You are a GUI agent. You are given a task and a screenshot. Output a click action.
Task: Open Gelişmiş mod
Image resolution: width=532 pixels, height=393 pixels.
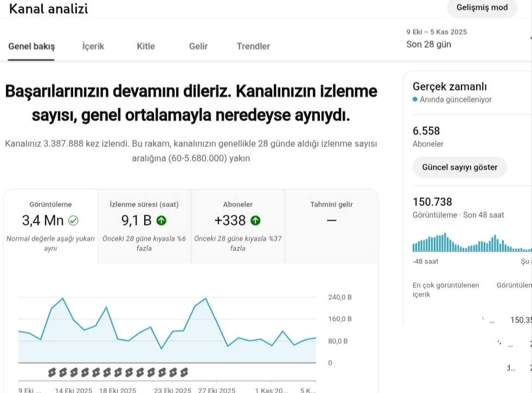[482, 8]
